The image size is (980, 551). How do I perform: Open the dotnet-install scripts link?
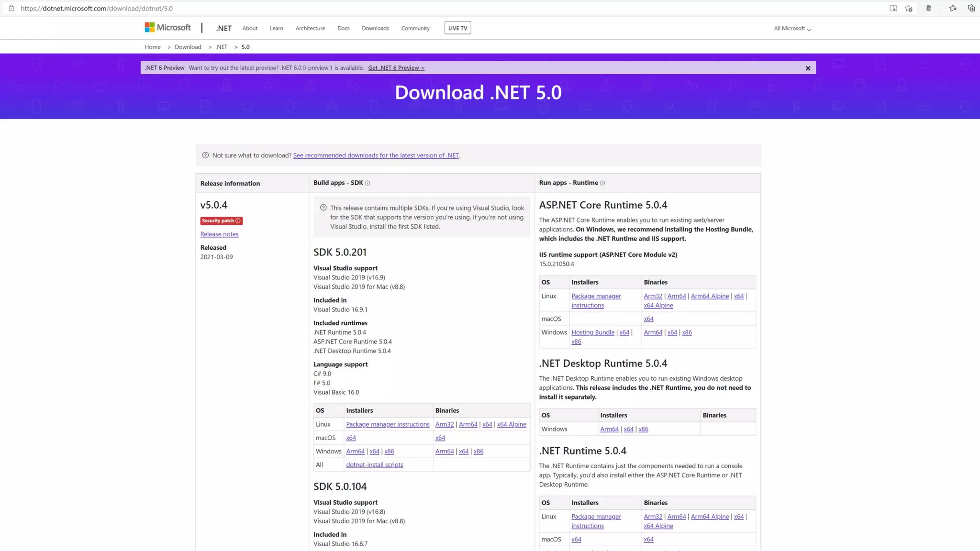coord(374,465)
